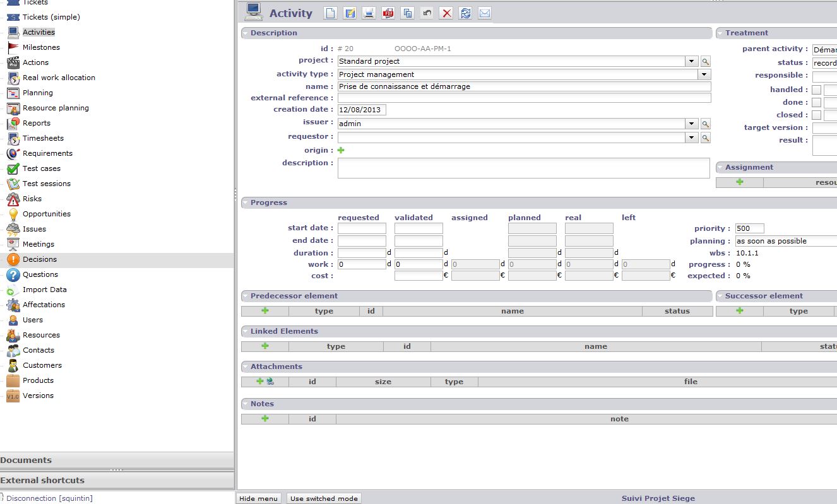Select Milestones from the sidebar menu
The image size is (837, 504).
tap(41, 47)
